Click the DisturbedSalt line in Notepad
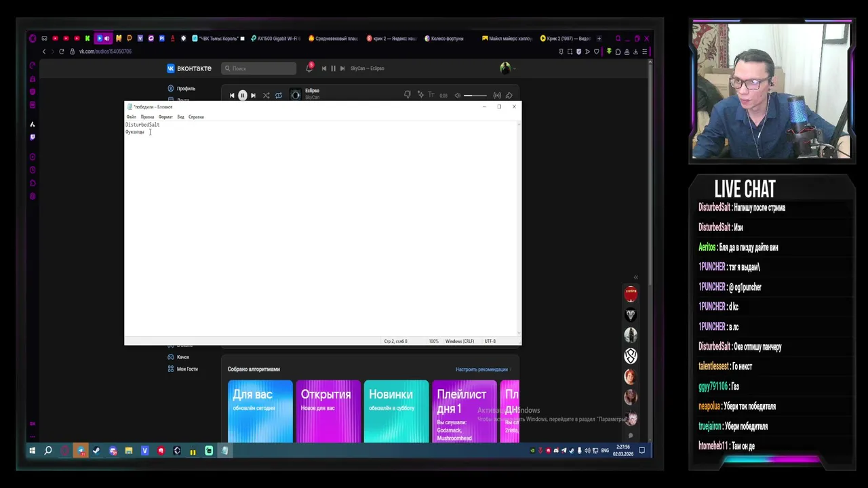Viewport: 868px width, 488px height. tap(142, 125)
